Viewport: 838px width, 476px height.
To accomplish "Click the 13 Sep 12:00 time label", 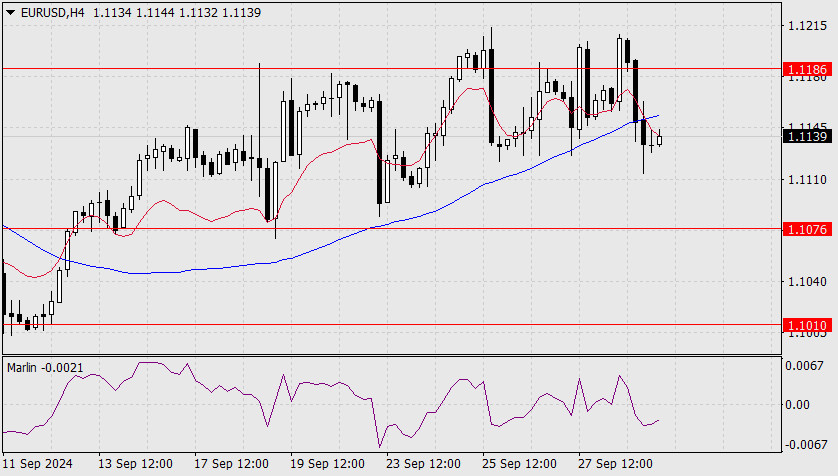I will tap(135, 463).
